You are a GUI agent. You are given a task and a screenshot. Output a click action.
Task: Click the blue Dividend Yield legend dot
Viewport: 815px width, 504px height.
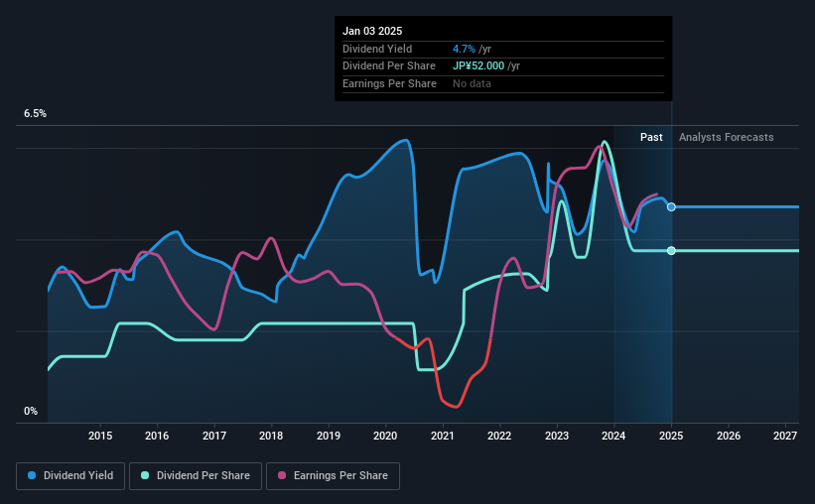click(x=32, y=475)
